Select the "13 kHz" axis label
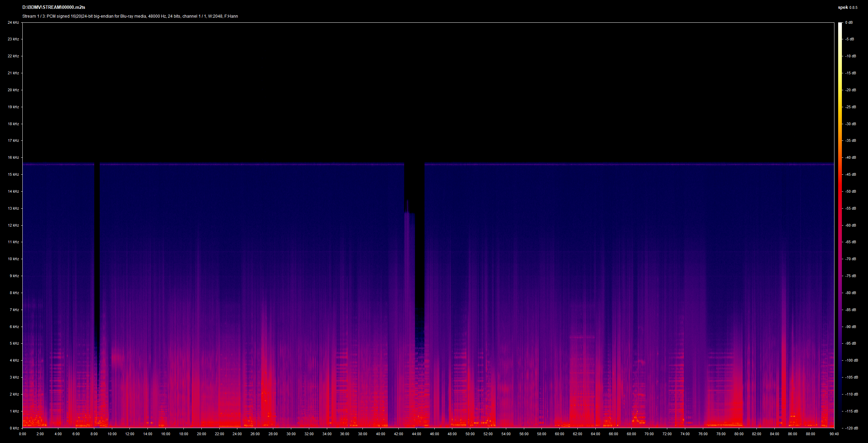This screenshot has height=443, width=868. (x=13, y=209)
